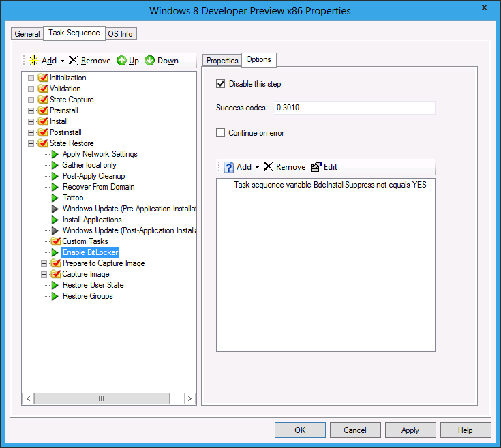Click the green arrow beside Recover From Domain

click(55, 187)
